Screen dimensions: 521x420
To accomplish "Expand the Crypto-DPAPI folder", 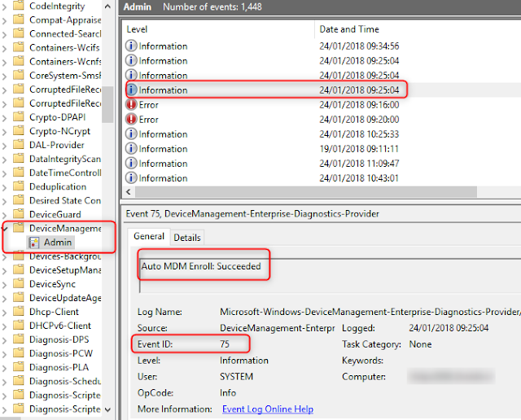I will coord(4,118).
